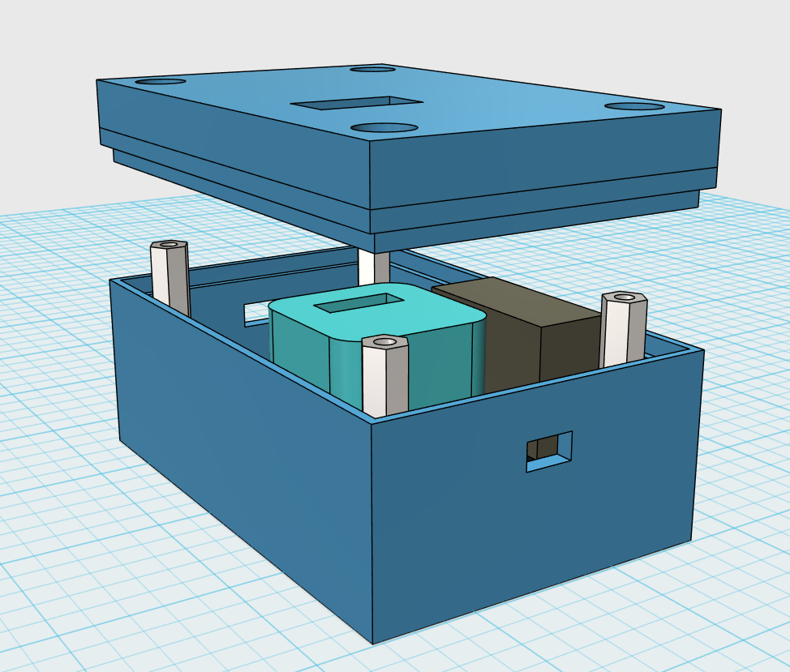Click the rectangular slot on the cyan component
Viewport: 790px width, 672px height.
click(359, 302)
